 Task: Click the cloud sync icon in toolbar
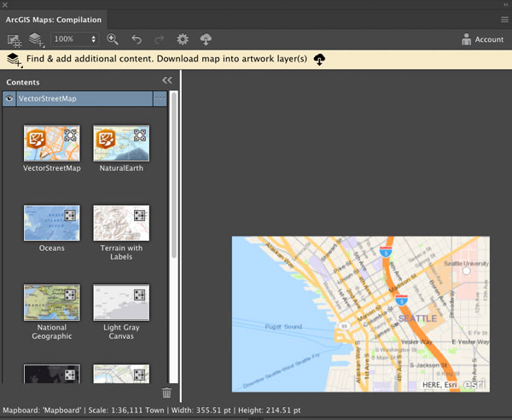(206, 39)
